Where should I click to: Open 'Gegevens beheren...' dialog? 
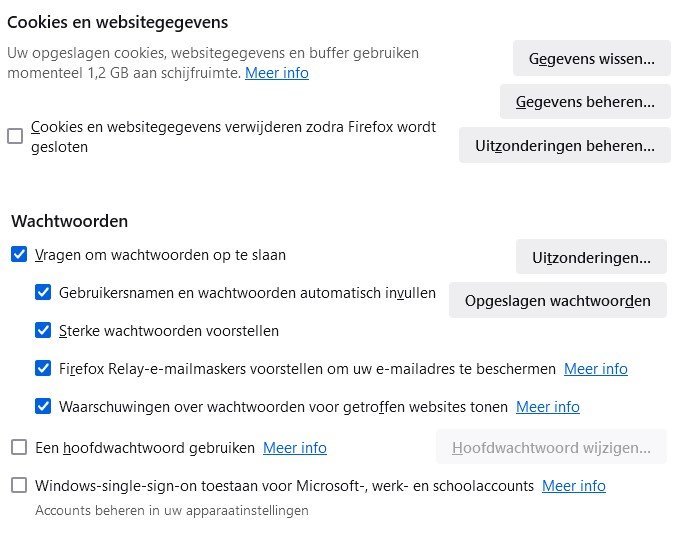click(x=585, y=101)
